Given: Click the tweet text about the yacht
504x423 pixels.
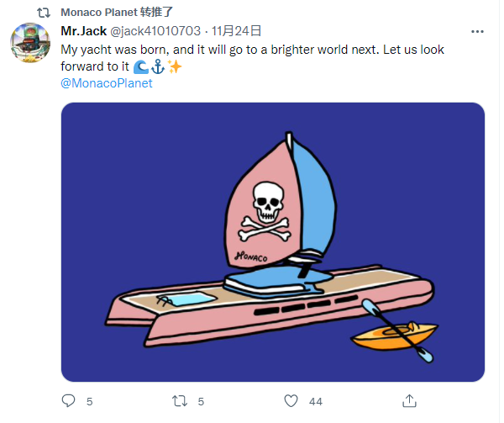Looking at the screenshot, I should 252,50.
